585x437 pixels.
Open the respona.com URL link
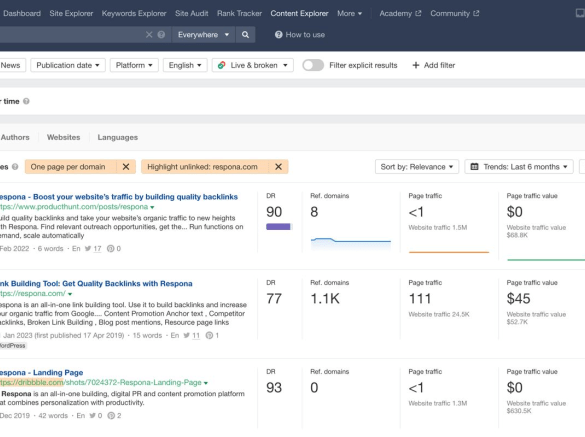(33, 294)
